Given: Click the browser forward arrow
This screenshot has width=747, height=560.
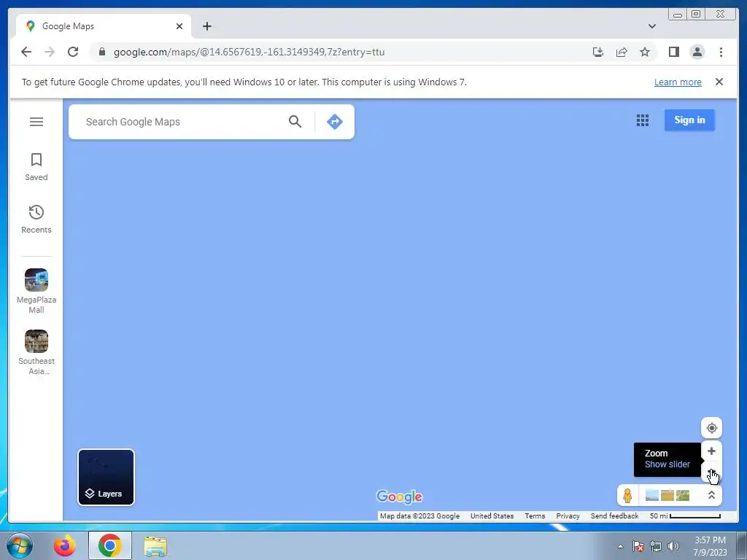Looking at the screenshot, I should pos(50,52).
